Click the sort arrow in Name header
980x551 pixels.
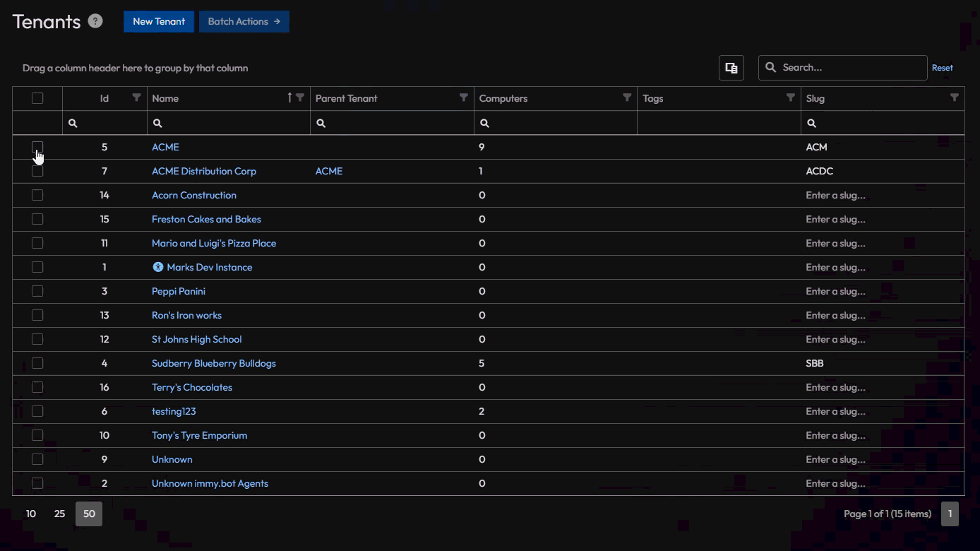(289, 97)
